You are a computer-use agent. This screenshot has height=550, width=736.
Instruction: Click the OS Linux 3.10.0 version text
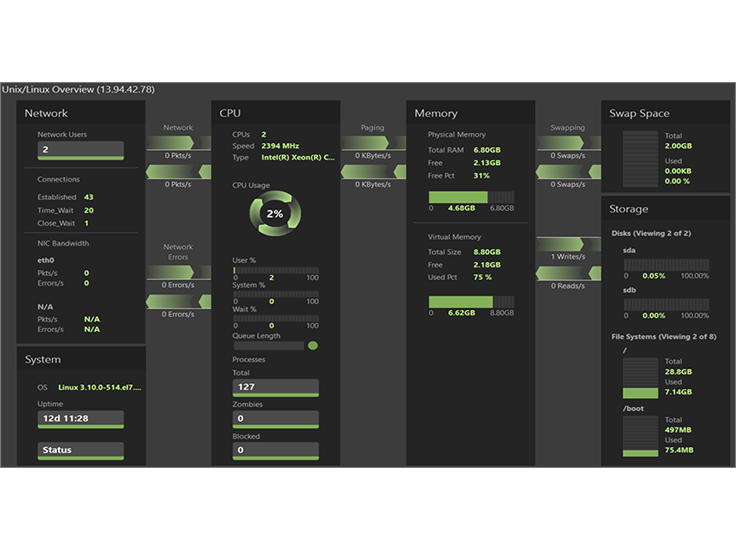tap(99, 386)
